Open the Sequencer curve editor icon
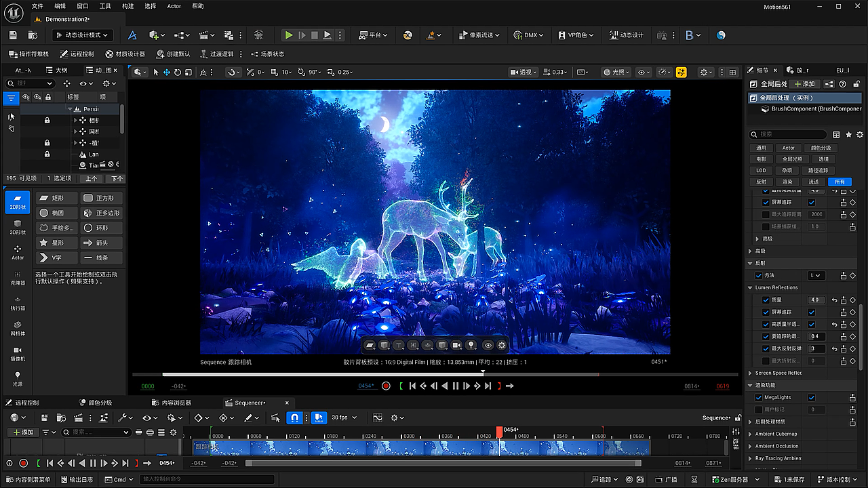 pyautogui.click(x=378, y=418)
